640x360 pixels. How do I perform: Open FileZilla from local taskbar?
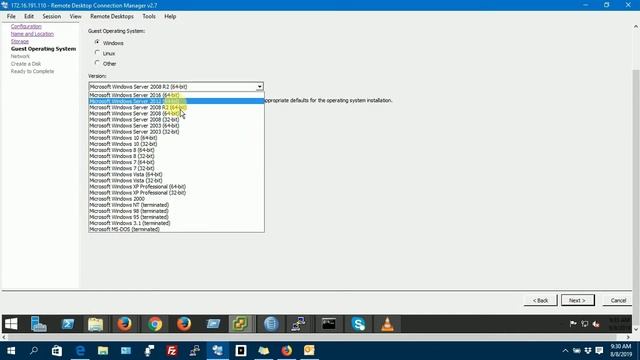click(x=172, y=351)
